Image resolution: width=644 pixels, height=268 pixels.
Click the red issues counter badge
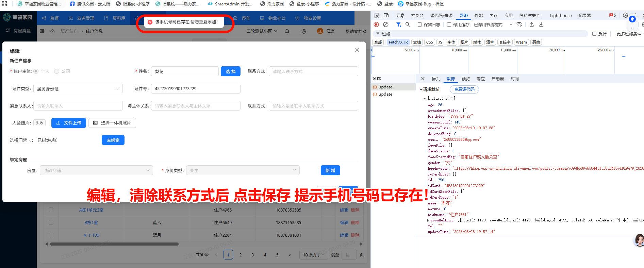(x=613, y=15)
